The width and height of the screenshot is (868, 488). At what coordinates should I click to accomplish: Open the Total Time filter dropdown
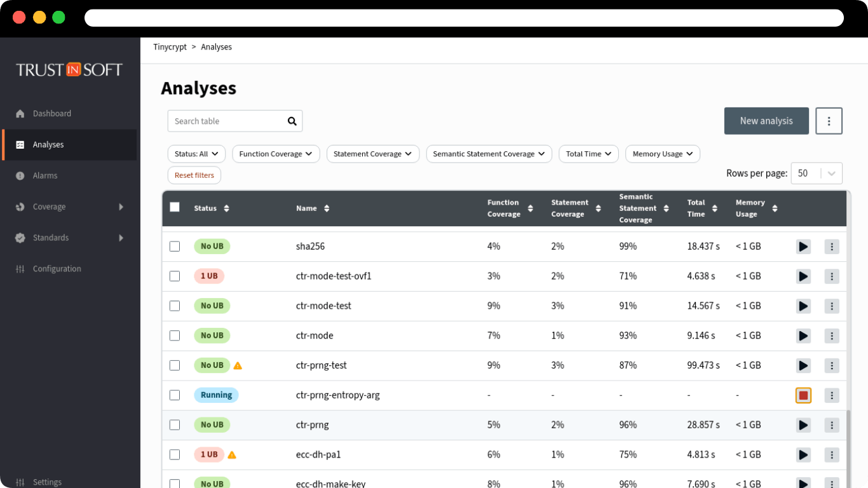(588, 154)
